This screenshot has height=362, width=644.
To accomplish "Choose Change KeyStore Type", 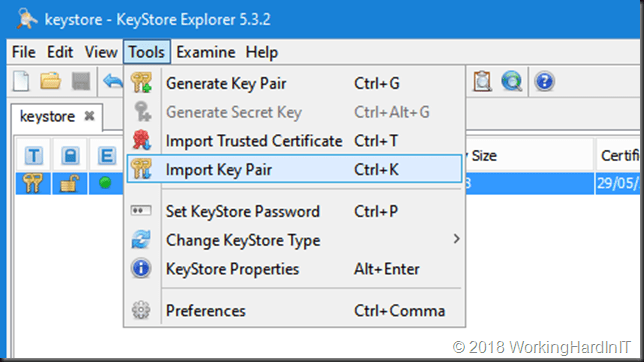I will [x=294, y=240].
